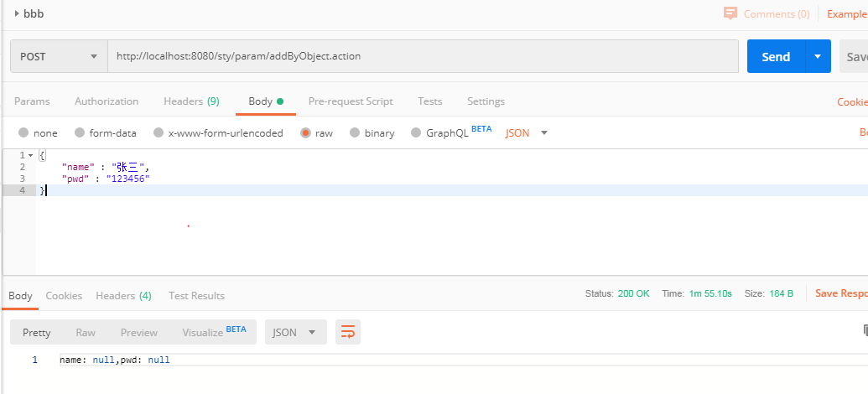The image size is (868, 394).
Task: Click the request URL field
Action: click(x=423, y=56)
